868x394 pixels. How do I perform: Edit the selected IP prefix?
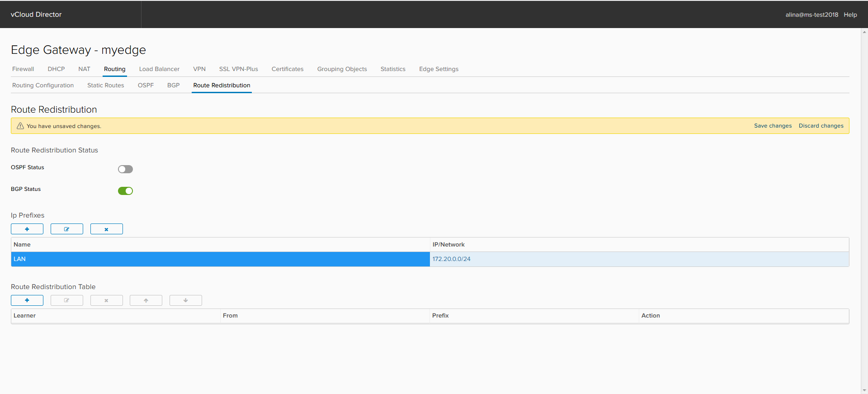coord(67,229)
